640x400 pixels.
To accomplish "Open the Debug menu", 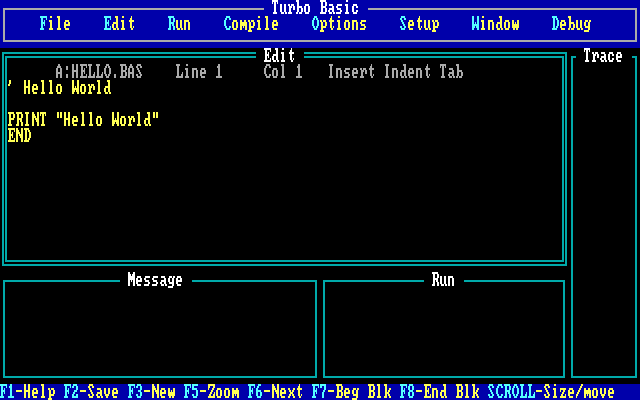I will coord(571,24).
